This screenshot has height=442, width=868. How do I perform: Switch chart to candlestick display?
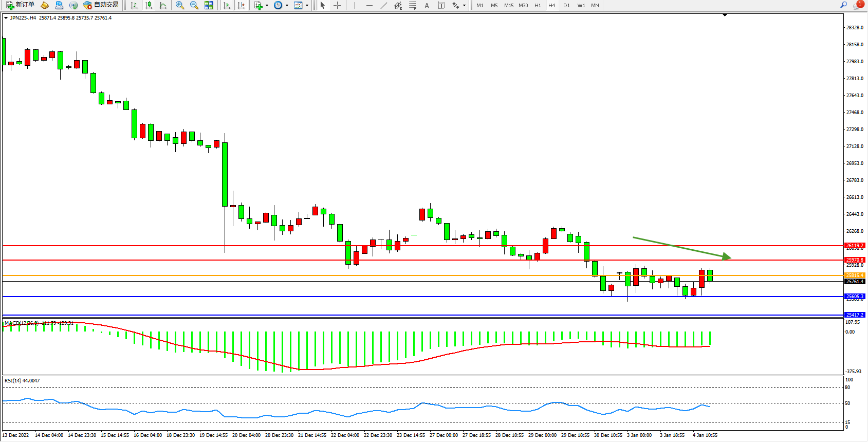click(149, 5)
